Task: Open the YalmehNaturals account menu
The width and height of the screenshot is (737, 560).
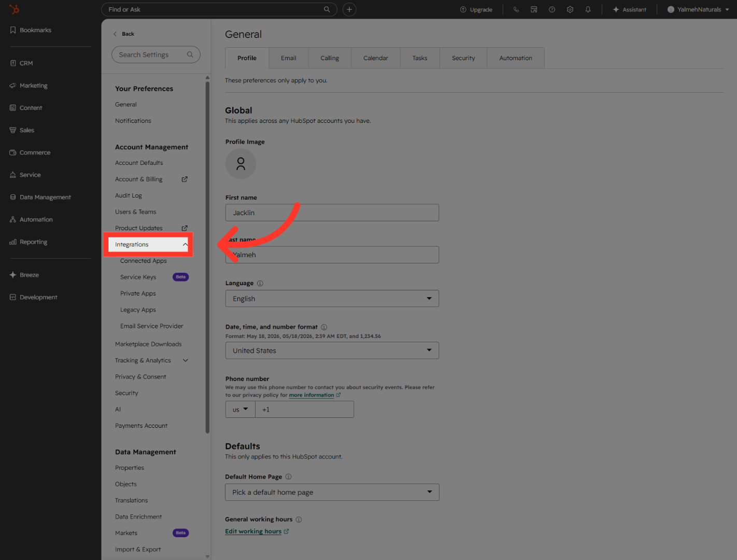Action: coord(698,9)
